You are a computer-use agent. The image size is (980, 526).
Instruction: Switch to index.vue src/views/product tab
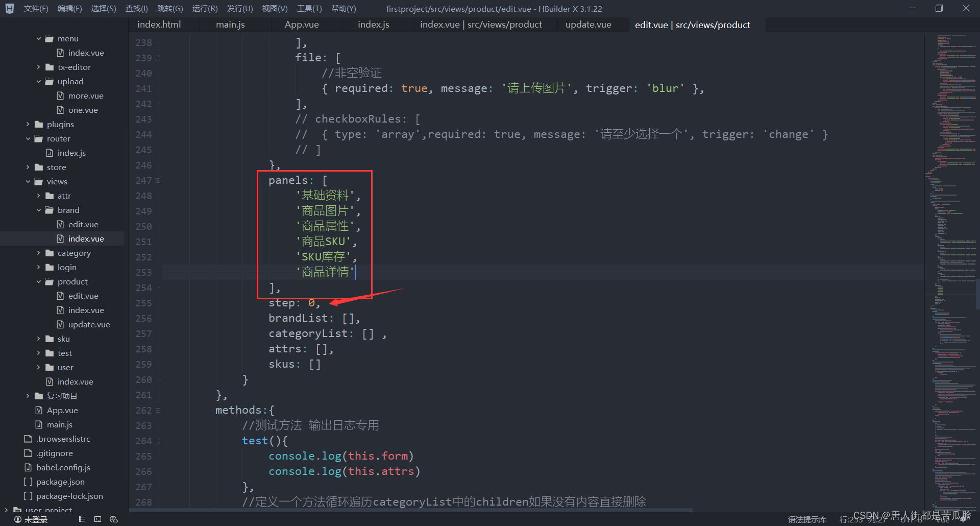481,25
